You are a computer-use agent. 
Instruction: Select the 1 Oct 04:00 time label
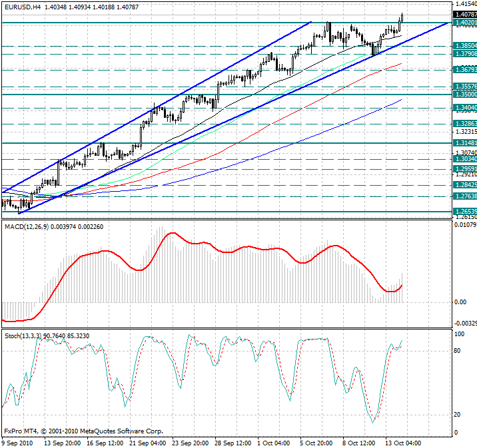[274, 443]
